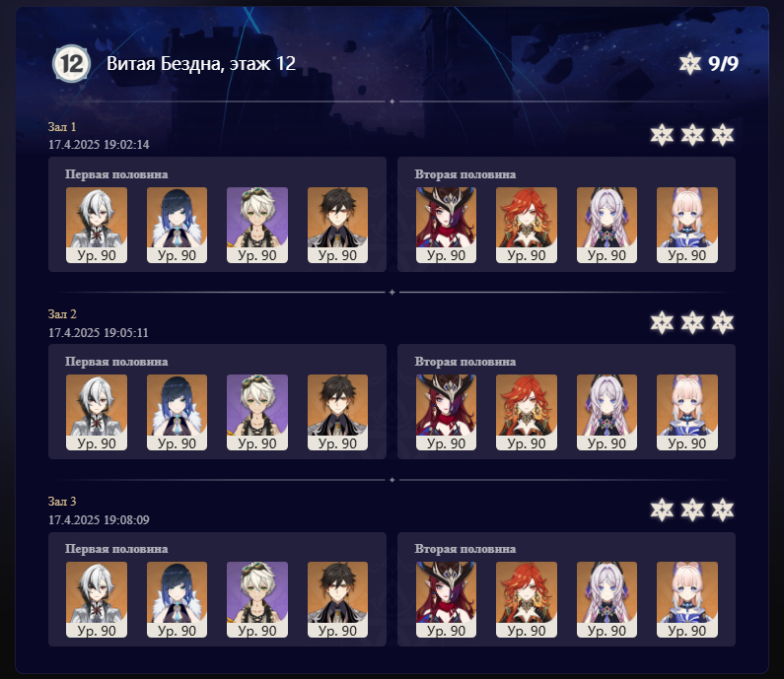Select blue-haired character in Зал 1 first half

(177, 225)
